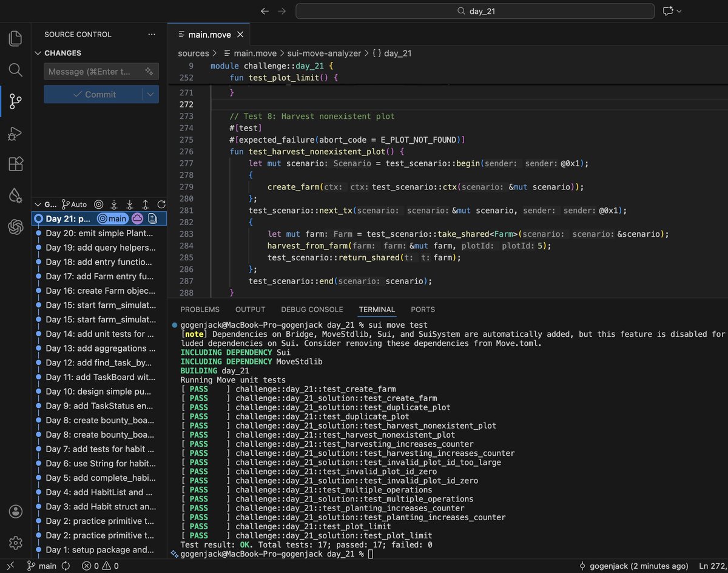Click the synchronize changes icon in status bar
The image size is (728, 573).
pos(66,566)
